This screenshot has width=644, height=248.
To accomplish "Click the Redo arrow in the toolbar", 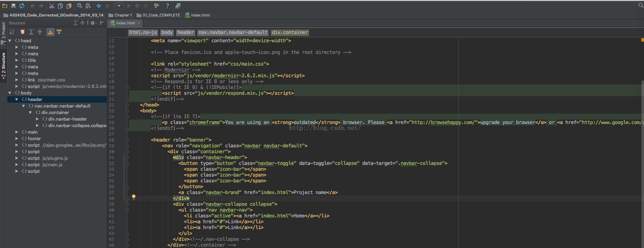I will 41,6.
